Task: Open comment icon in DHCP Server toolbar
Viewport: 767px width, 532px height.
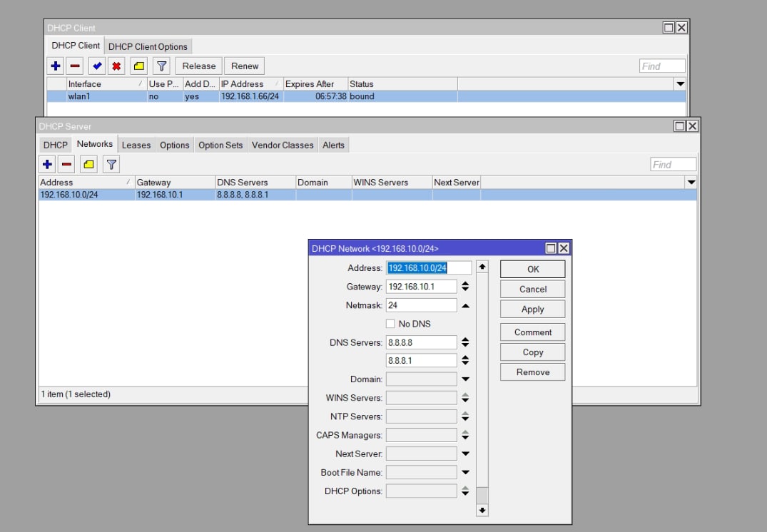Action: 89,164
